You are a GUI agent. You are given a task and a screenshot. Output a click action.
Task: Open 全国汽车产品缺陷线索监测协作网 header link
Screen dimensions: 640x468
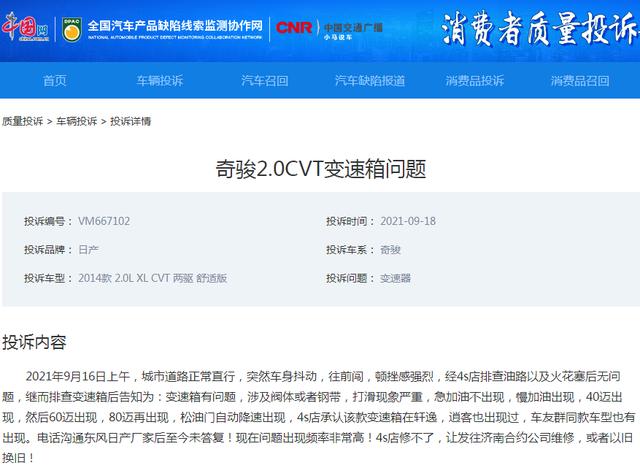coord(175,29)
